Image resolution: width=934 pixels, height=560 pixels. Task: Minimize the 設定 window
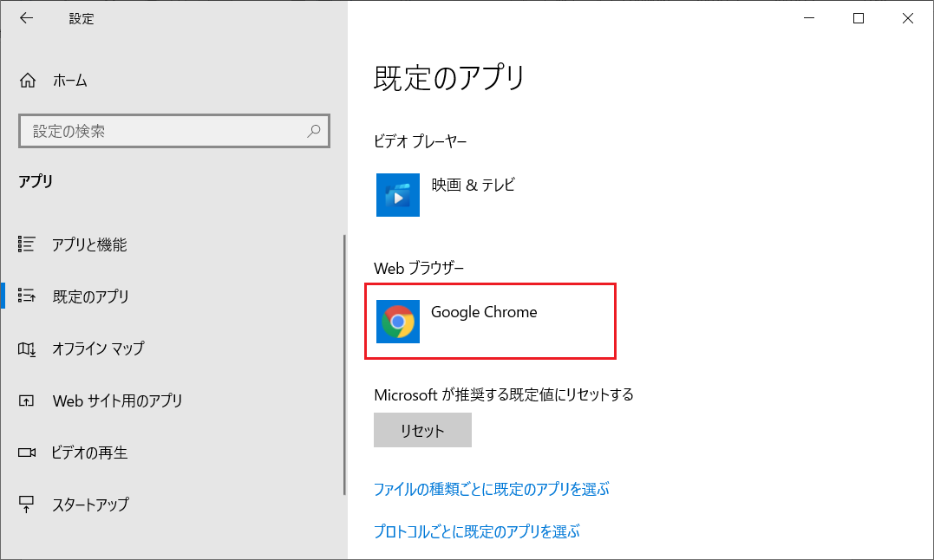coord(809,18)
